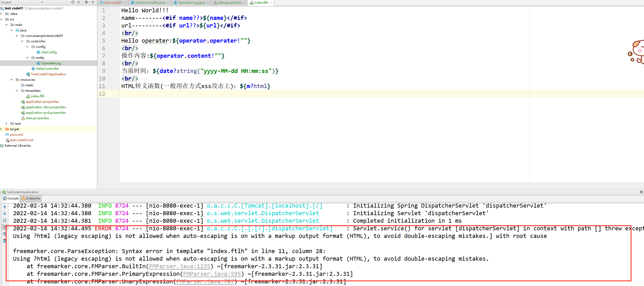Expand the test folder
Image resolution: width=644 pixels, height=286 pixels.
(x=6, y=124)
